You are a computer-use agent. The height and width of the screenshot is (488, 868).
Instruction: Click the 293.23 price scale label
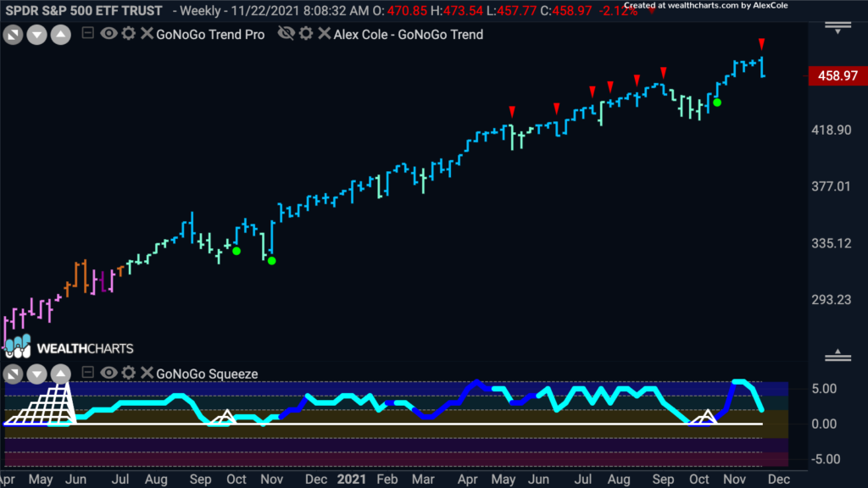coord(832,299)
